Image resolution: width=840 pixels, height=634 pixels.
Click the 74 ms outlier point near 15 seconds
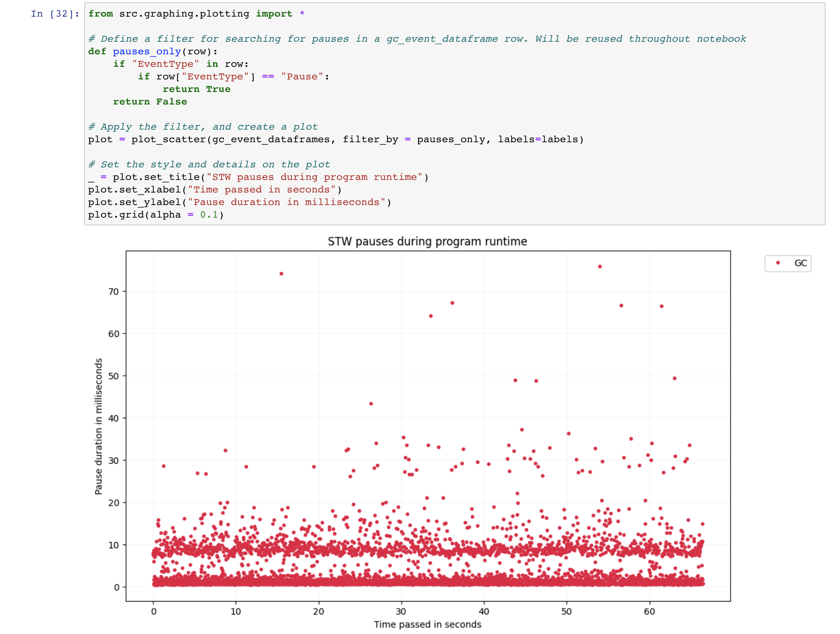click(x=281, y=274)
